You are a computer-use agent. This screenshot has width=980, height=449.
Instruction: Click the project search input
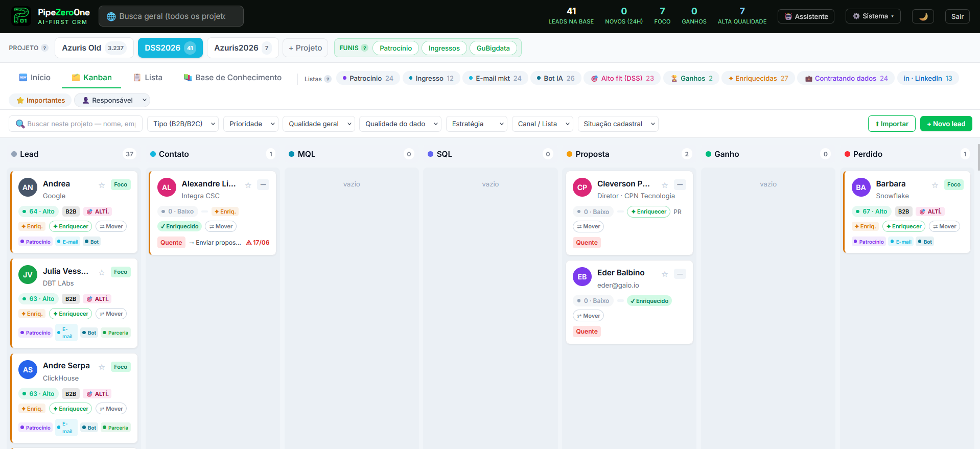(x=76, y=124)
